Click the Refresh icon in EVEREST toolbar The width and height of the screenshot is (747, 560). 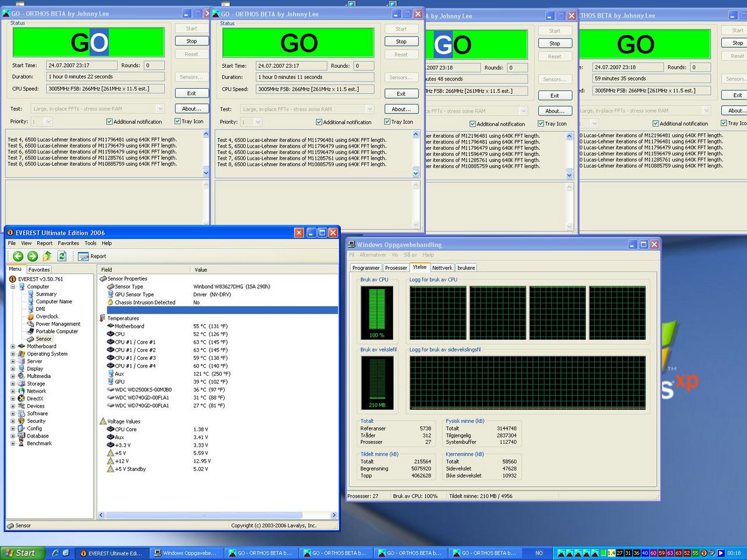tap(62, 256)
